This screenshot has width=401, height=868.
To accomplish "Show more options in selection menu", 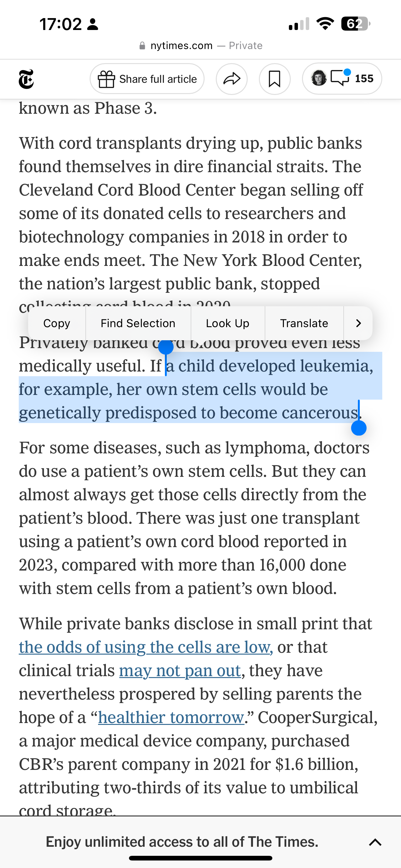I will [x=358, y=323].
